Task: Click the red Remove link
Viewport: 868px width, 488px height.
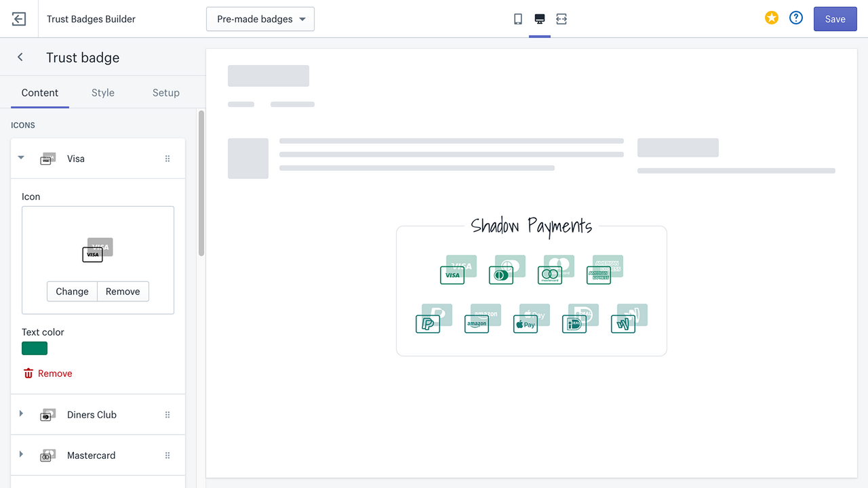Action: pos(47,373)
